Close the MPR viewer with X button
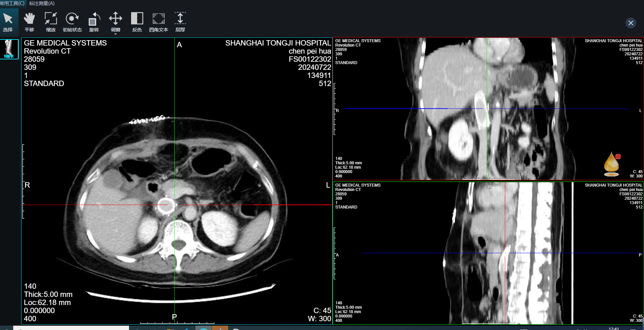 [x=631, y=23]
